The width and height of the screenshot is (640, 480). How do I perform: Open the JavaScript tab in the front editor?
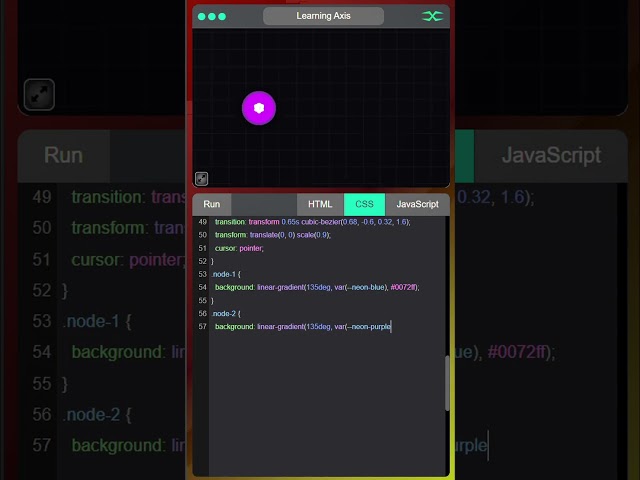pyautogui.click(x=417, y=204)
